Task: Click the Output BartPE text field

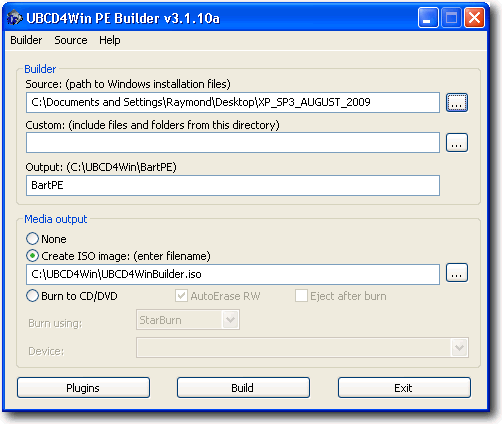Action: [233, 185]
